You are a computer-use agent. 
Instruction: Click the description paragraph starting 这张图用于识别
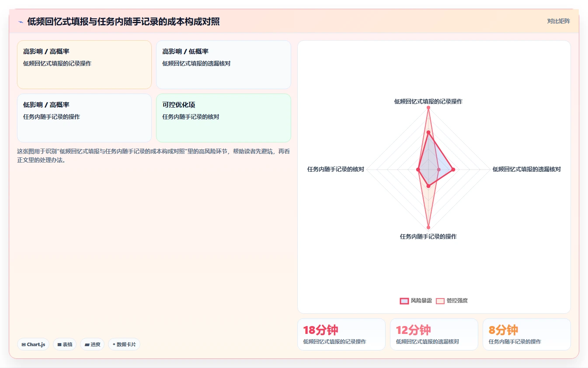153,156
